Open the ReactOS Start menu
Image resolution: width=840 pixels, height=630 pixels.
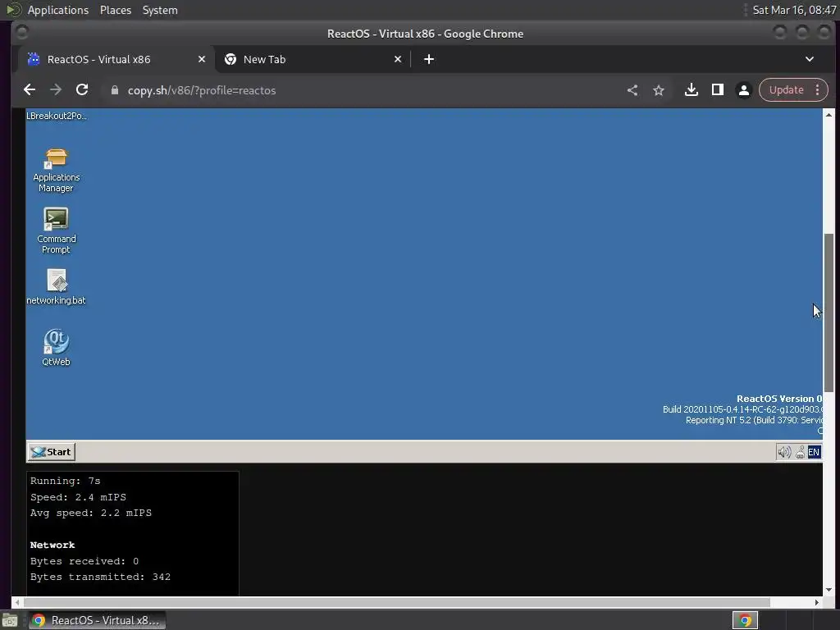point(52,452)
